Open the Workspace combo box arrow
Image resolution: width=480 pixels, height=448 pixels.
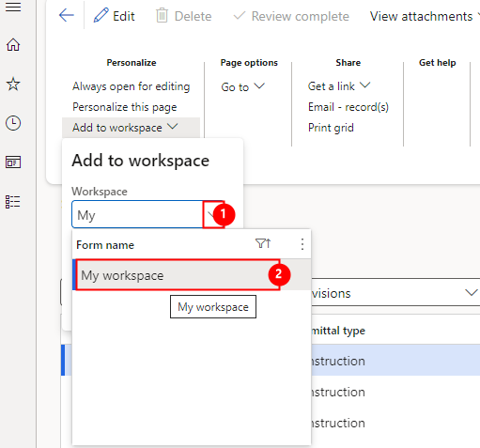click(x=213, y=214)
